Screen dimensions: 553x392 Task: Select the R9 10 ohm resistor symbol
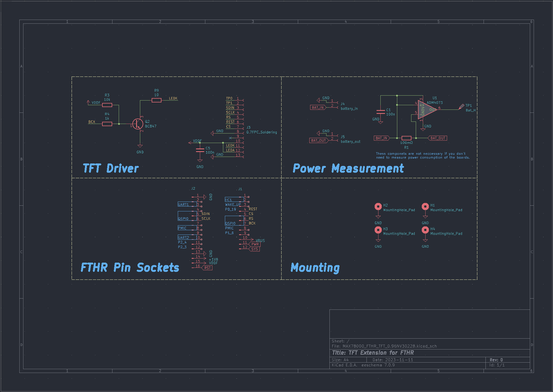tap(156, 100)
